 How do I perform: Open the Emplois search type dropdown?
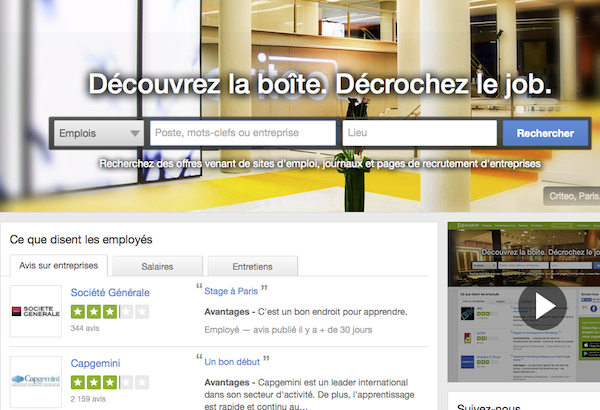[x=99, y=133]
